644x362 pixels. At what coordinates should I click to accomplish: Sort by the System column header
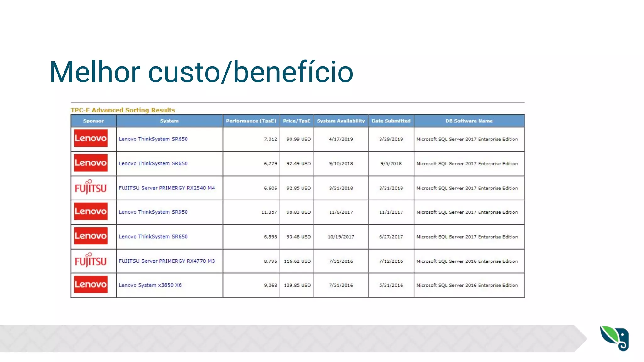point(169,121)
